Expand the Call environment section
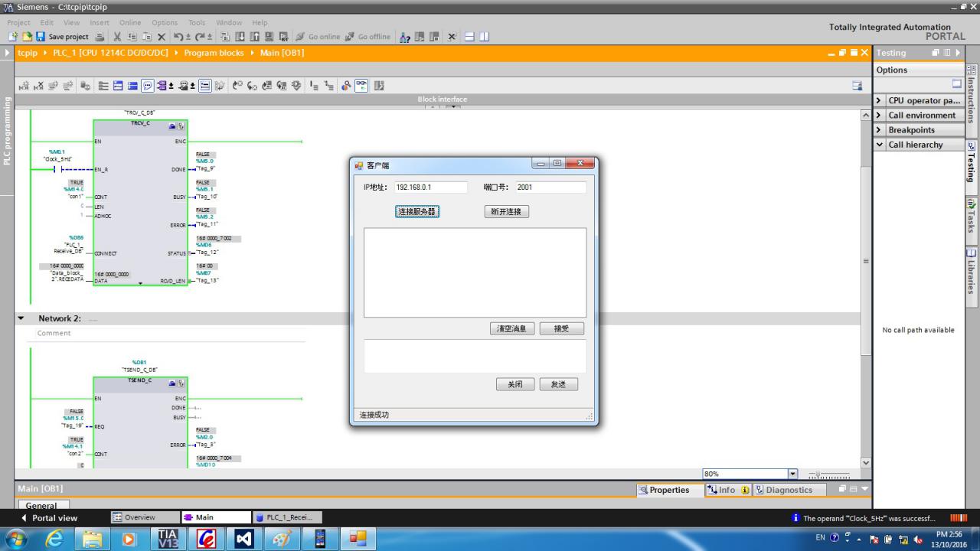The image size is (980, 551). (x=879, y=115)
